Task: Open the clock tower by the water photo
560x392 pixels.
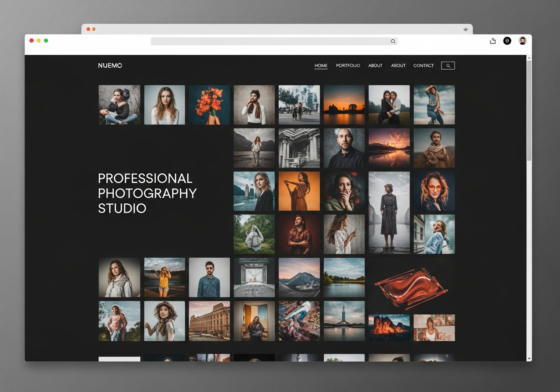Action: pos(344,321)
